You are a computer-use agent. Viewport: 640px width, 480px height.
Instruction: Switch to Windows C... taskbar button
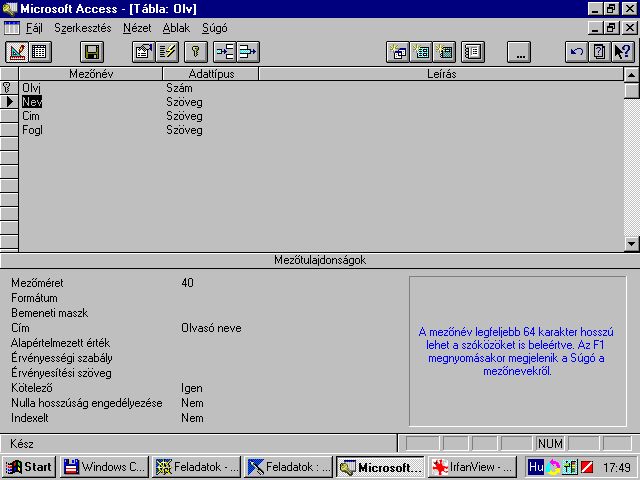click(x=104, y=467)
